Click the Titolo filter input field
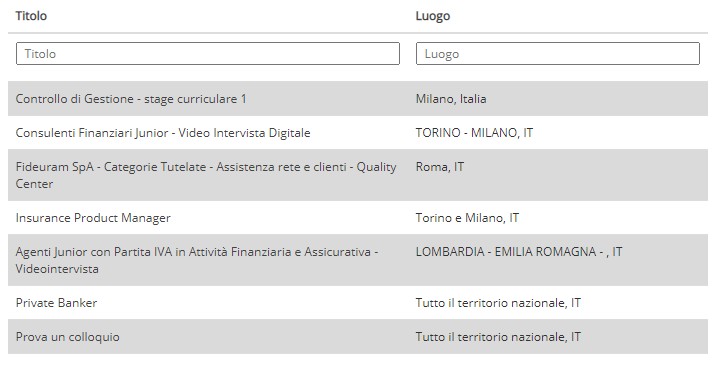The image size is (708, 389). pyautogui.click(x=208, y=54)
